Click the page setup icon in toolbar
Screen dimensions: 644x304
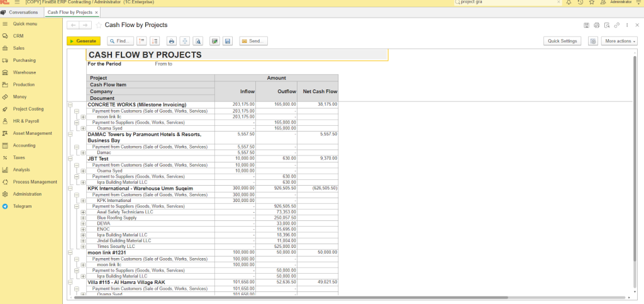(185, 41)
